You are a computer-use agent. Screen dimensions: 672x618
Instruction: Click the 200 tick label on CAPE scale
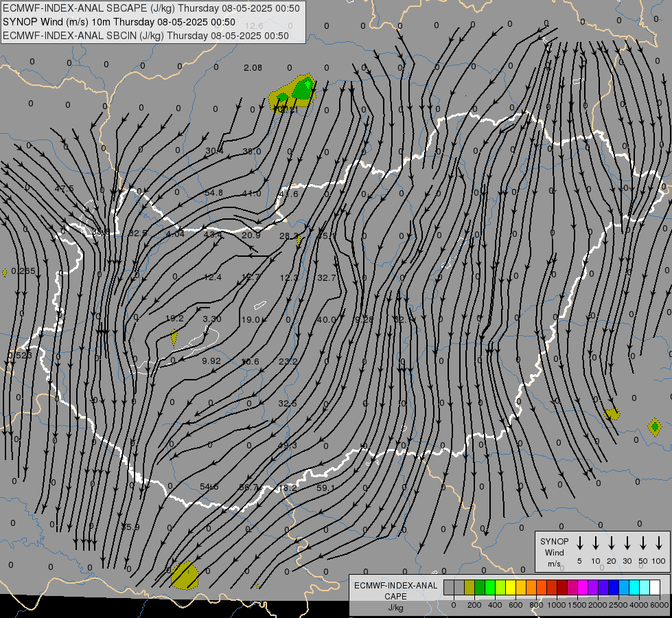point(474,605)
